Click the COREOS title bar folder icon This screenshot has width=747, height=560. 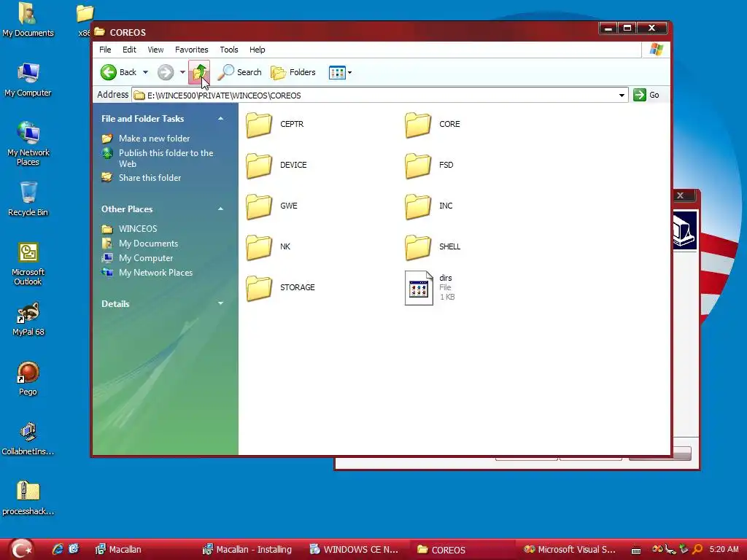click(99, 32)
